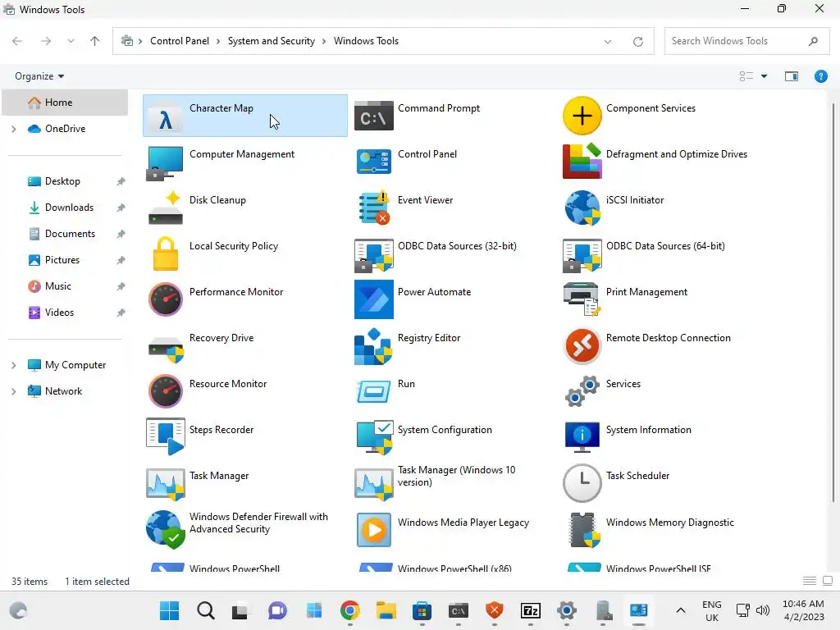Open Services gears icon
840x630 pixels.
[x=582, y=391]
